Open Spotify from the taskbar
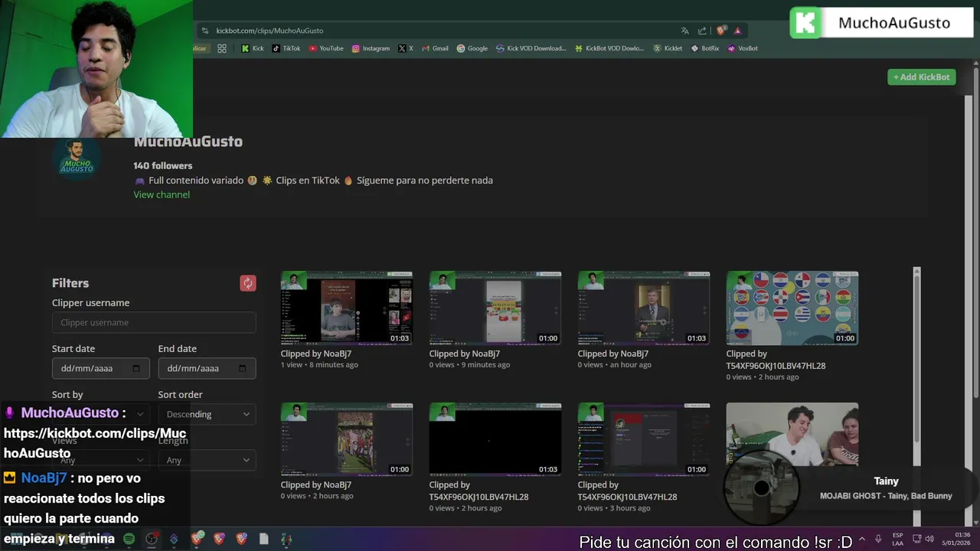 pyautogui.click(x=129, y=539)
